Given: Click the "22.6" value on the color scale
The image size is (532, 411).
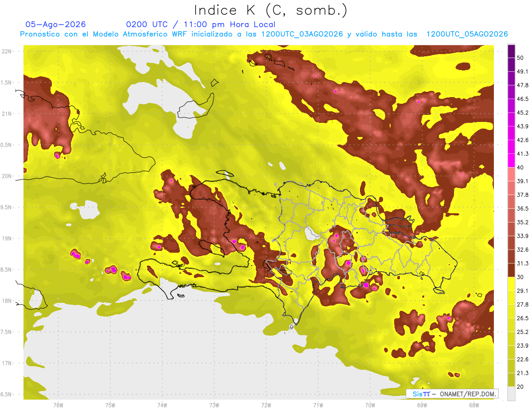Looking at the screenshot, I should (x=522, y=360).
